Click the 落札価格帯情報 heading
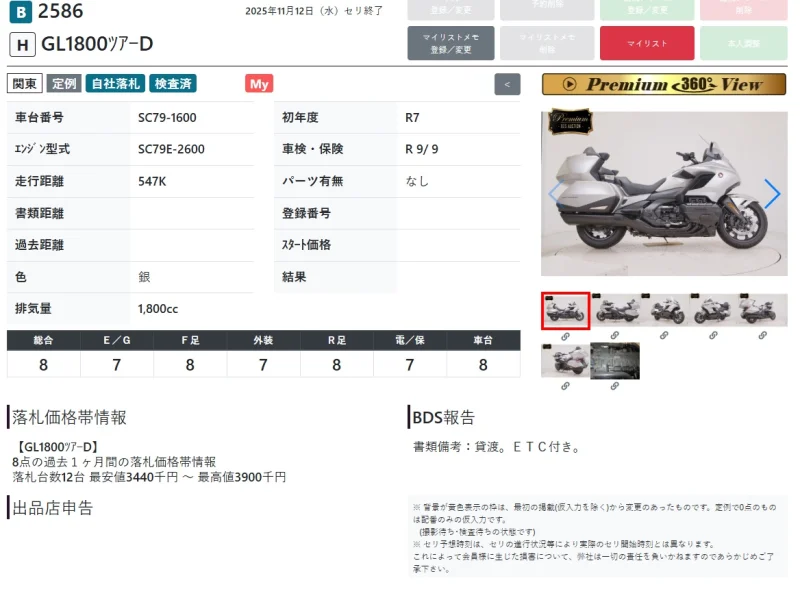Image resolution: width=800 pixels, height=600 pixels. pos(69,417)
